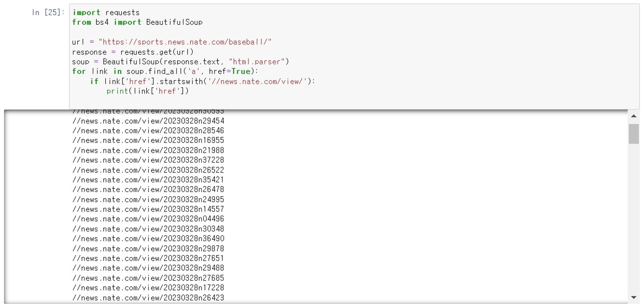Click output link 20230328n28546

[148, 131]
